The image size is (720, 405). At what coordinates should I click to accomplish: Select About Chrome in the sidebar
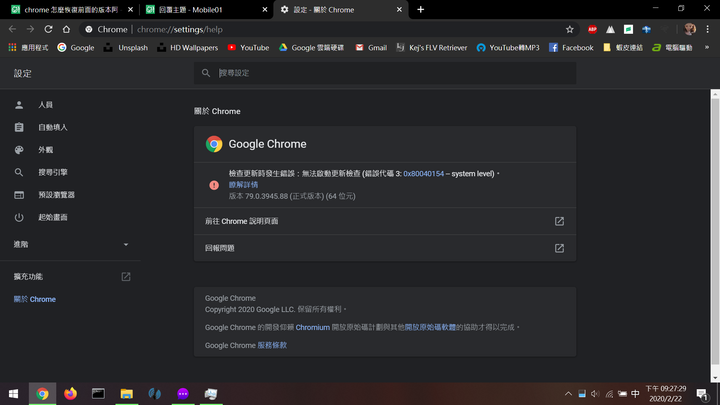[x=34, y=299]
